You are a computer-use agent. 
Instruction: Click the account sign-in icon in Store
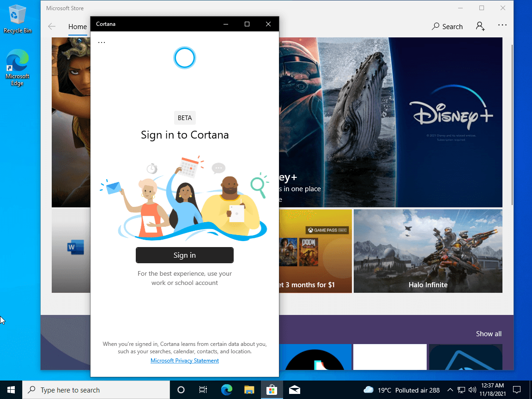pos(480,26)
